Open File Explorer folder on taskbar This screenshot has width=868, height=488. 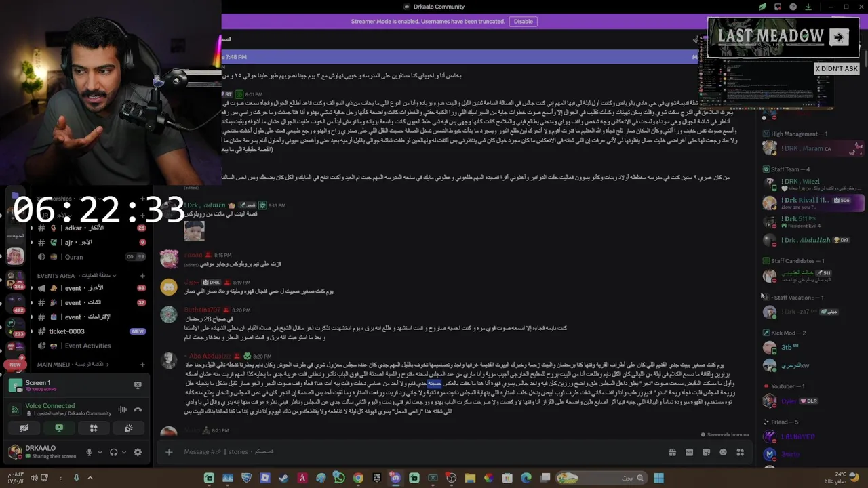tap(470, 478)
